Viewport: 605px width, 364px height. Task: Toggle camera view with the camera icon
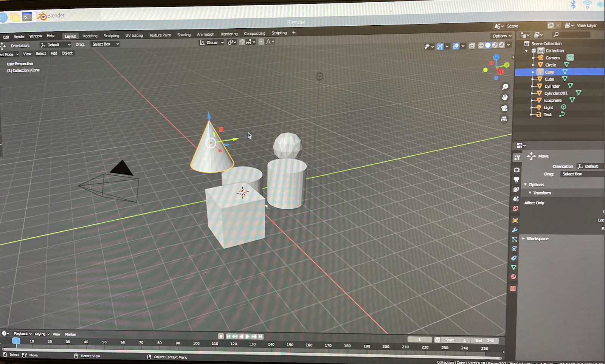coord(504,108)
